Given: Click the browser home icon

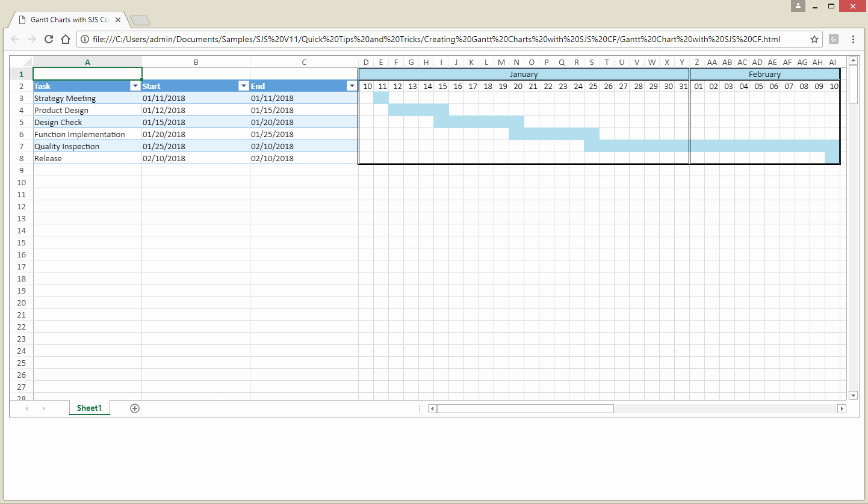Looking at the screenshot, I should [66, 39].
